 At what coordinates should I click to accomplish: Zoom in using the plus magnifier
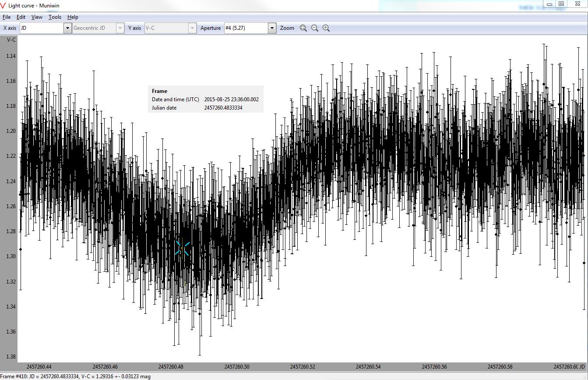pyautogui.click(x=326, y=28)
